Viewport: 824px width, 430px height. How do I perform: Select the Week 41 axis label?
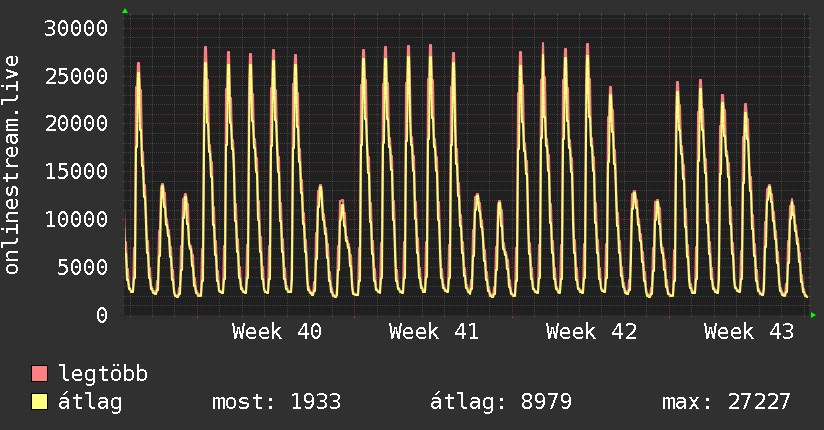tap(434, 332)
